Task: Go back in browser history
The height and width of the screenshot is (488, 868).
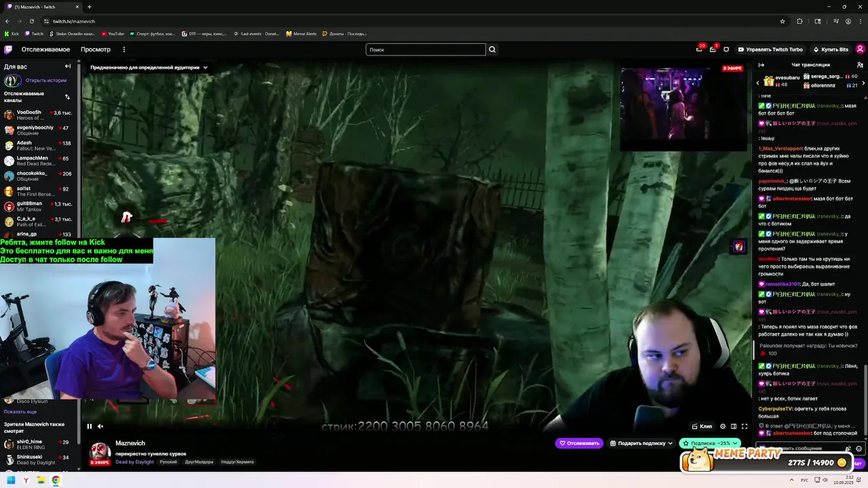Action: point(7,21)
